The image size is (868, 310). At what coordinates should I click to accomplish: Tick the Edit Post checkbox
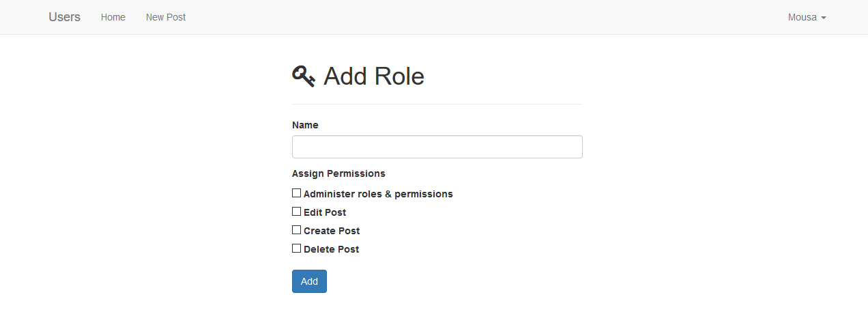297,212
